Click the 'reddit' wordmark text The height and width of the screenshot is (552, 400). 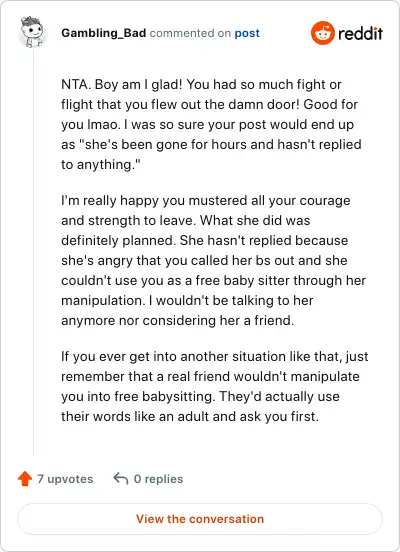(x=360, y=33)
